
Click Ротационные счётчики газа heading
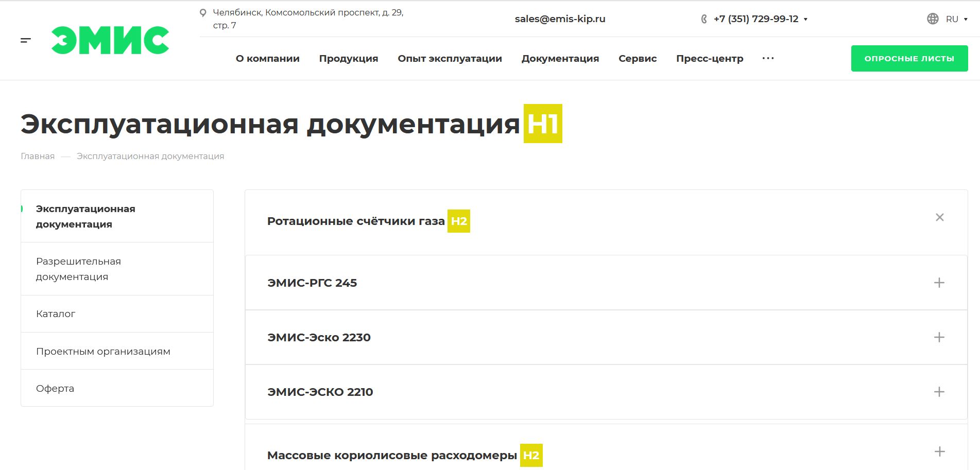(356, 221)
